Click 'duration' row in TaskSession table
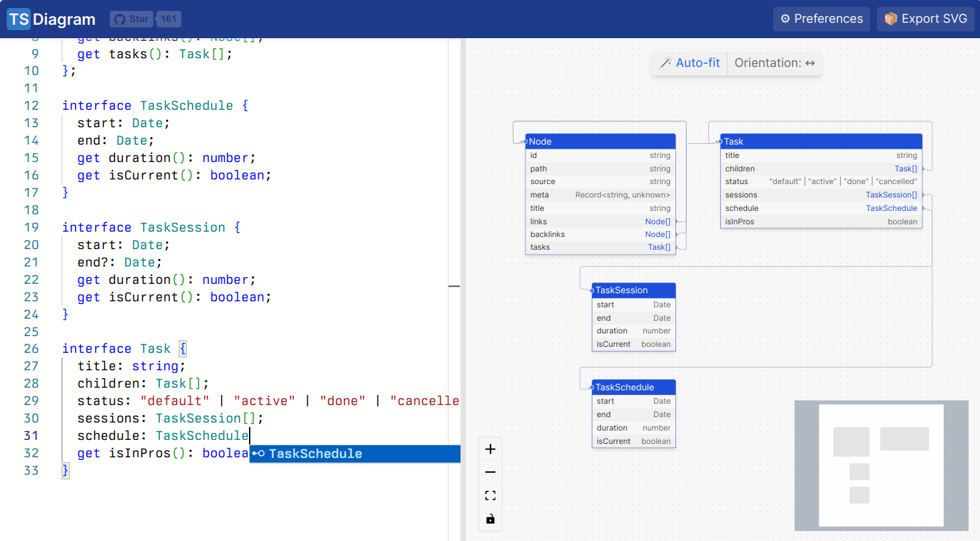This screenshot has height=541, width=980. (634, 331)
